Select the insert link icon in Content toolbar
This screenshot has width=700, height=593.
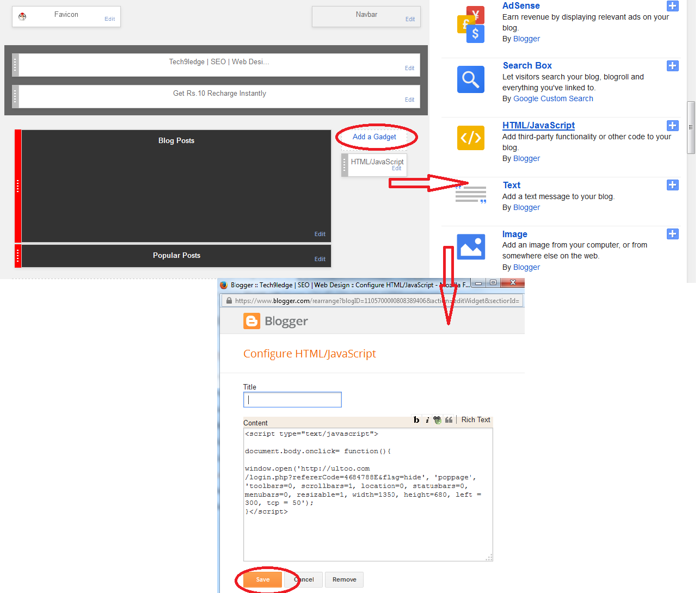pyautogui.click(x=437, y=419)
